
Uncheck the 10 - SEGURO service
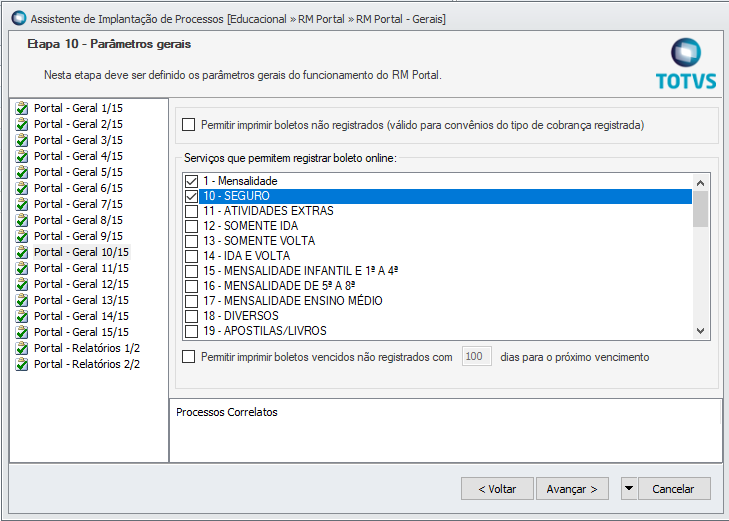[x=191, y=196]
